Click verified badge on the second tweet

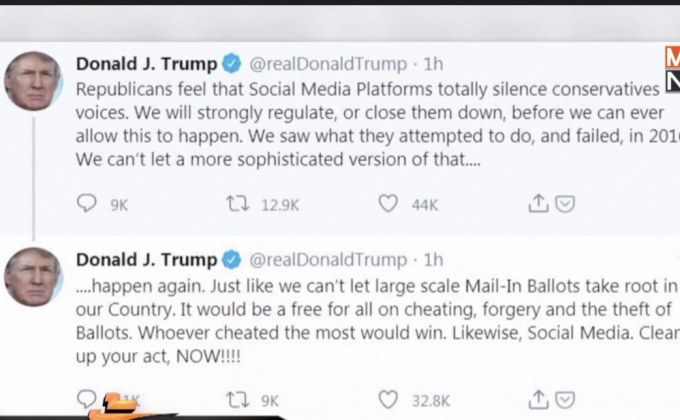pyautogui.click(x=232, y=260)
